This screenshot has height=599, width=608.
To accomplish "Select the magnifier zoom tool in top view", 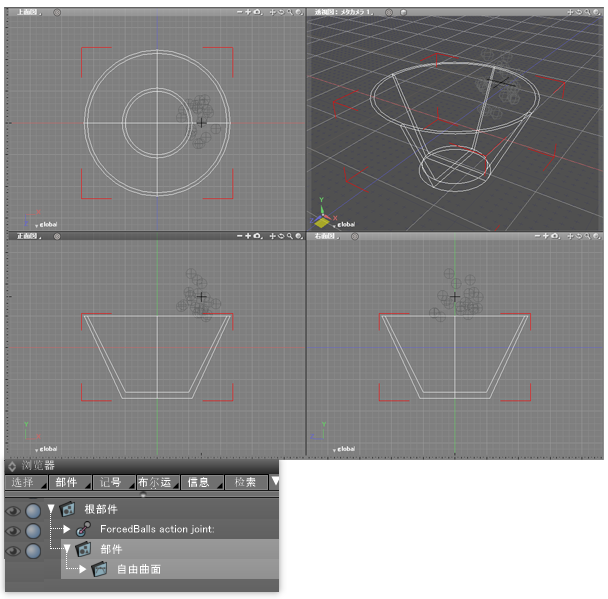I will click(290, 12).
